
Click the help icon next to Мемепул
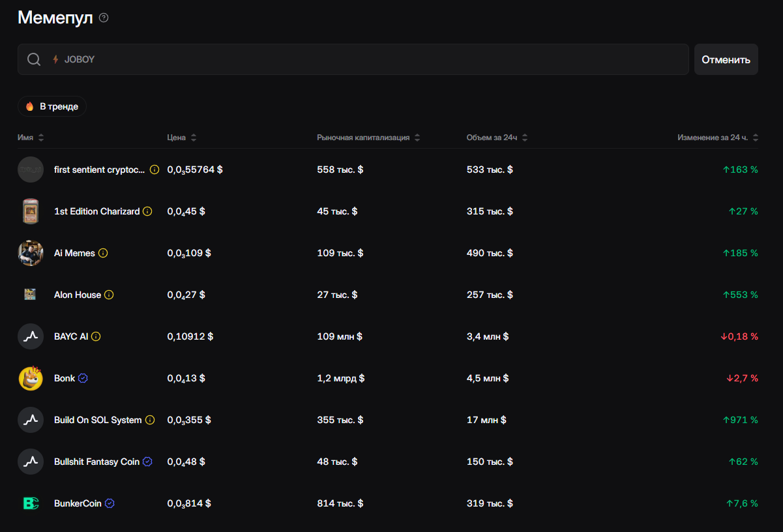pyautogui.click(x=104, y=18)
